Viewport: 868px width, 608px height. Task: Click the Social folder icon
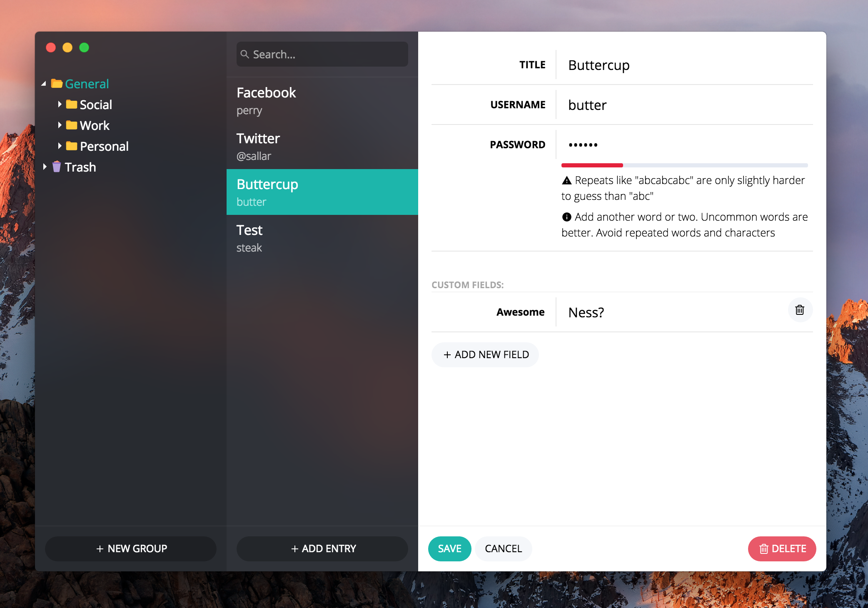coord(71,104)
